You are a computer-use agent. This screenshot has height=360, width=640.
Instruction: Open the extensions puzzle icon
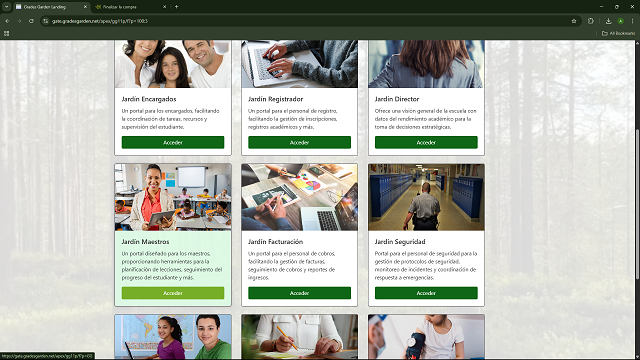(x=591, y=21)
